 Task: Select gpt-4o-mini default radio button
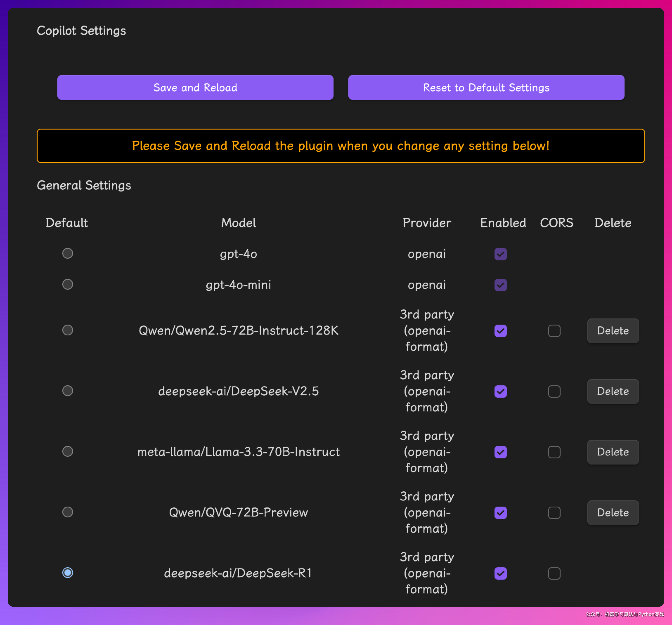coord(68,284)
